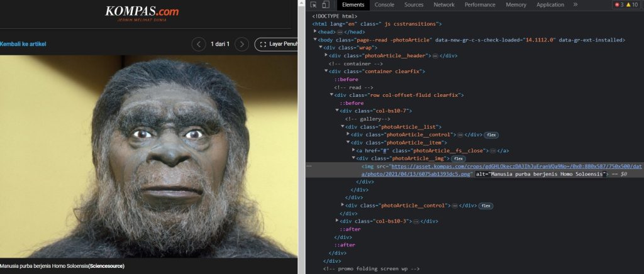Switch to the Elements tab

(353, 5)
